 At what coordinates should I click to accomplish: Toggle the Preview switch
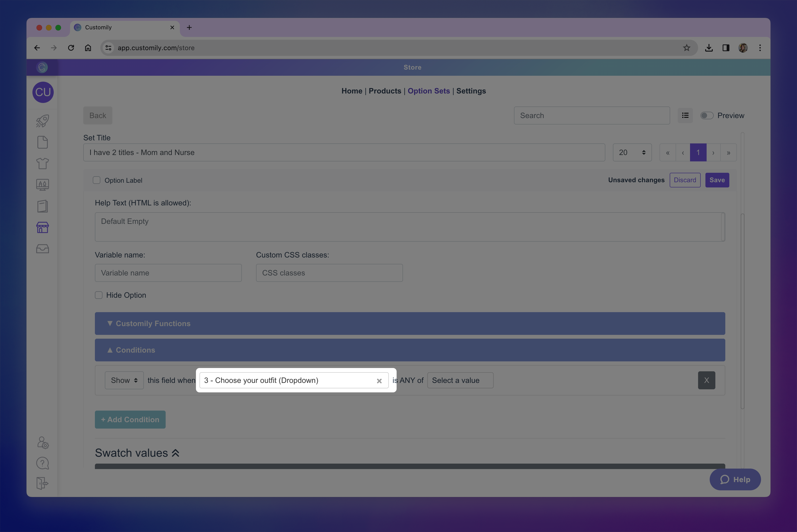[x=707, y=116]
